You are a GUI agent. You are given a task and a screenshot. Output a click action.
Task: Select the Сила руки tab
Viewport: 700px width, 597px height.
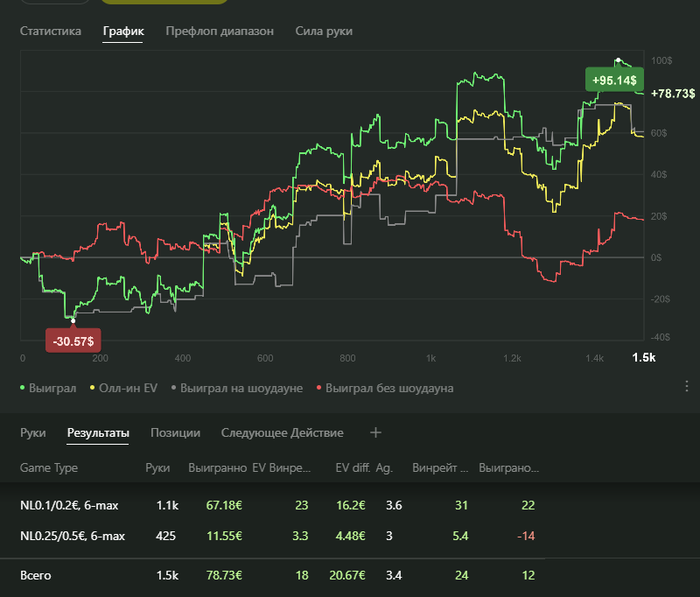pos(324,31)
